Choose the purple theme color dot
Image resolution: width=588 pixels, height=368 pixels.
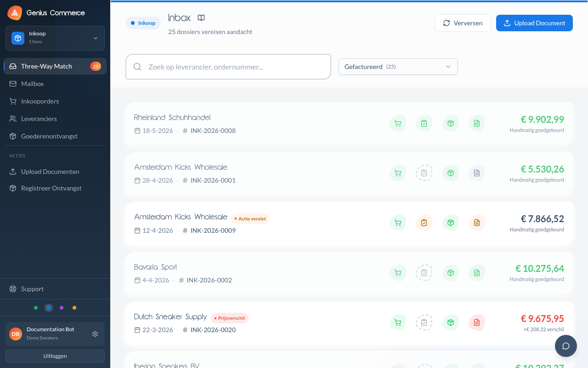click(x=62, y=308)
